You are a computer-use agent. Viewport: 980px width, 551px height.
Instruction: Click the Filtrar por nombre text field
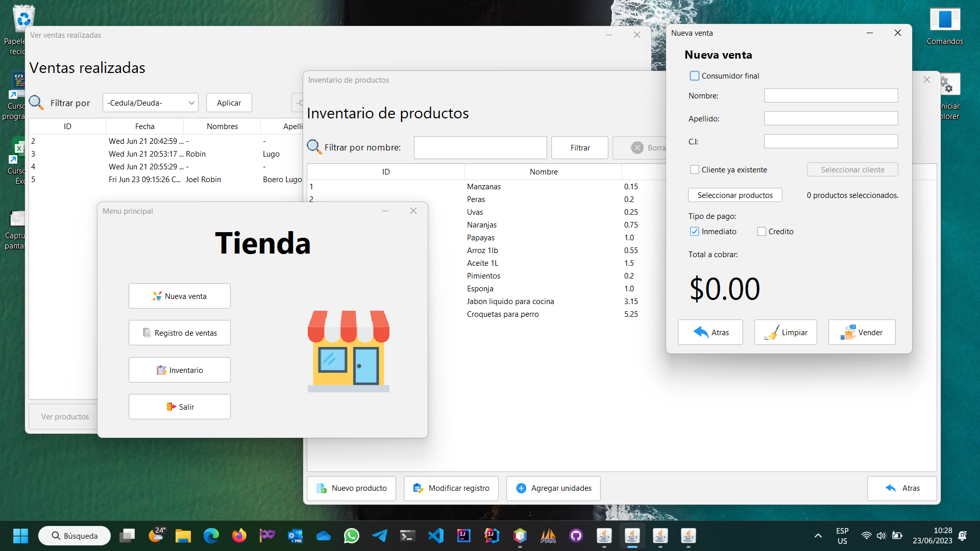point(480,147)
